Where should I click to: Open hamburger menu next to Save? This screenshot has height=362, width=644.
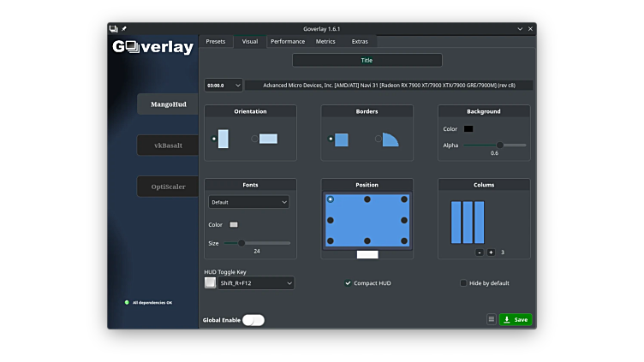click(x=492, y=319)
